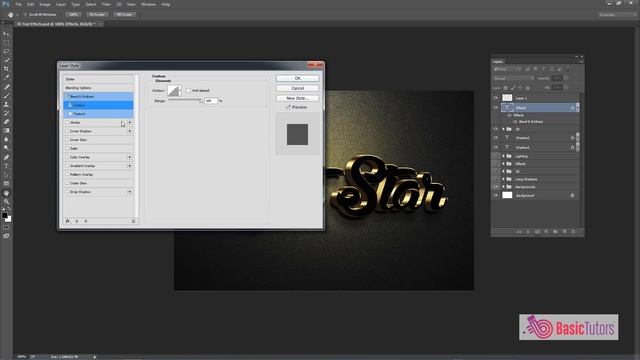
Task: Enable the Satin checkbox
Action: [67, 148]
